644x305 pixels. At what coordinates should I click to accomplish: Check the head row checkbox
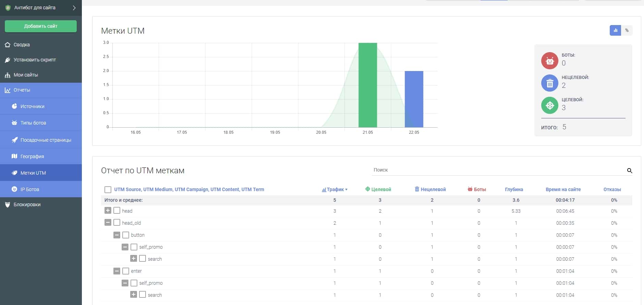pyautogui.click(x=117, y=210)
